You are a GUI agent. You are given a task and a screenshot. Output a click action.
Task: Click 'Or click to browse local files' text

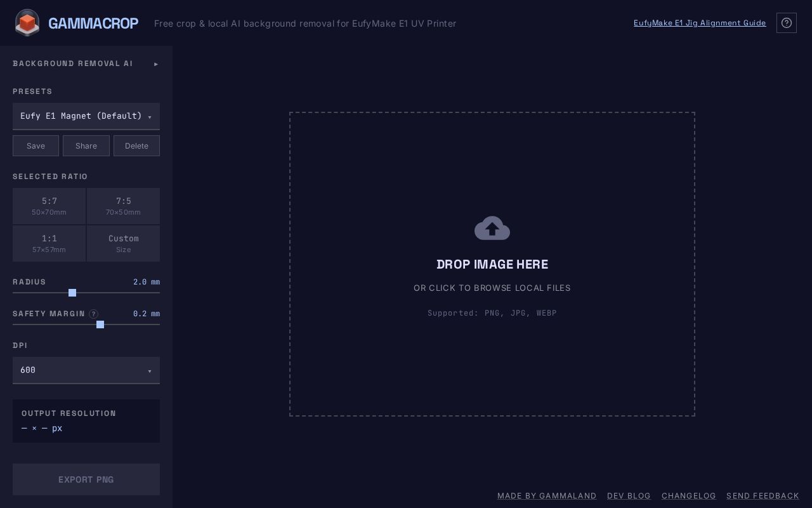coord(492,288)
